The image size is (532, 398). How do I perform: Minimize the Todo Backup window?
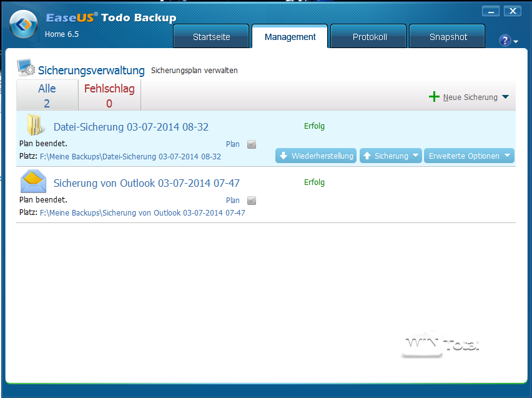point(491,11)
